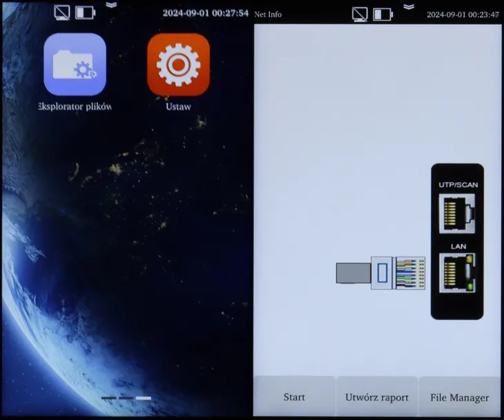
Task: Tap the battery icon in Net Info screen
Action: tap(382, 14)
